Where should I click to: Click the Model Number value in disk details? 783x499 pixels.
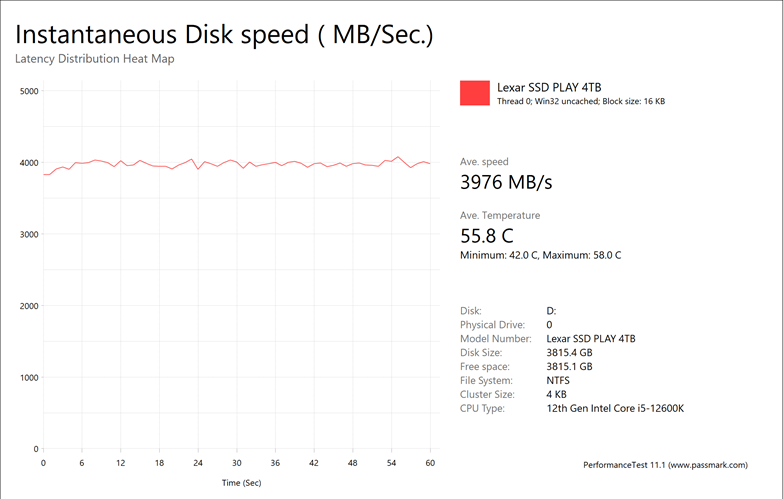tap(590, 339)
